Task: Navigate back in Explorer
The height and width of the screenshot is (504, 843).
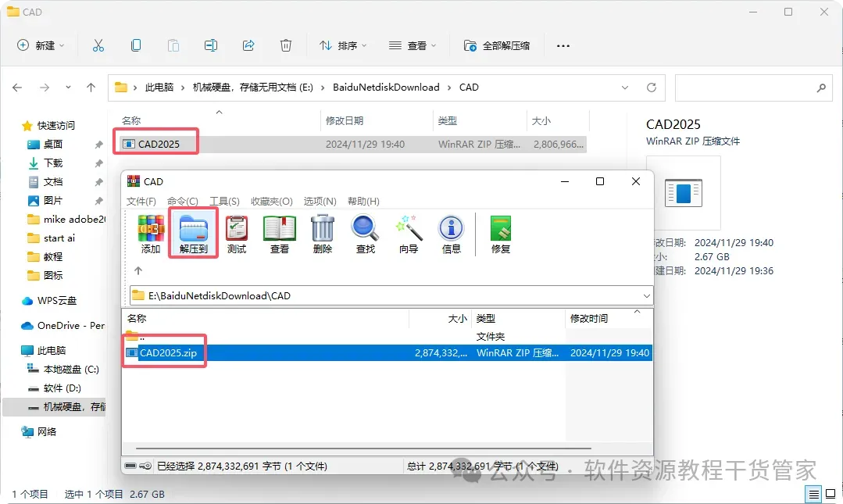Action: tap(17, 88)
